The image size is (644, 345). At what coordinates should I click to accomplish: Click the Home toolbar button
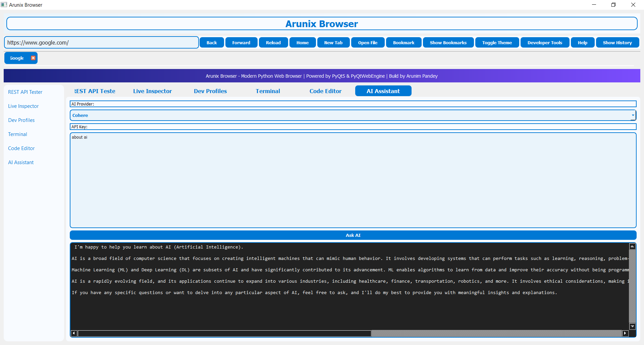point(302,43)
